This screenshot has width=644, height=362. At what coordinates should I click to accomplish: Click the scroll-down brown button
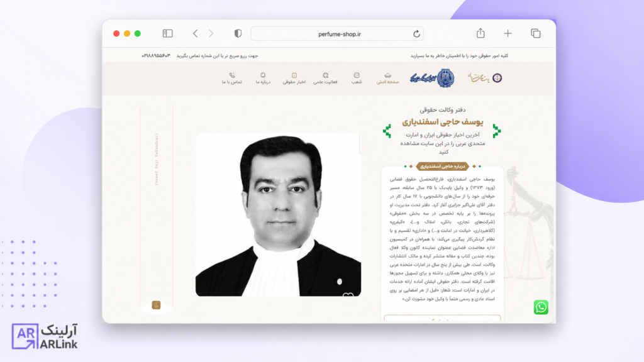click(x=156, y=305)
